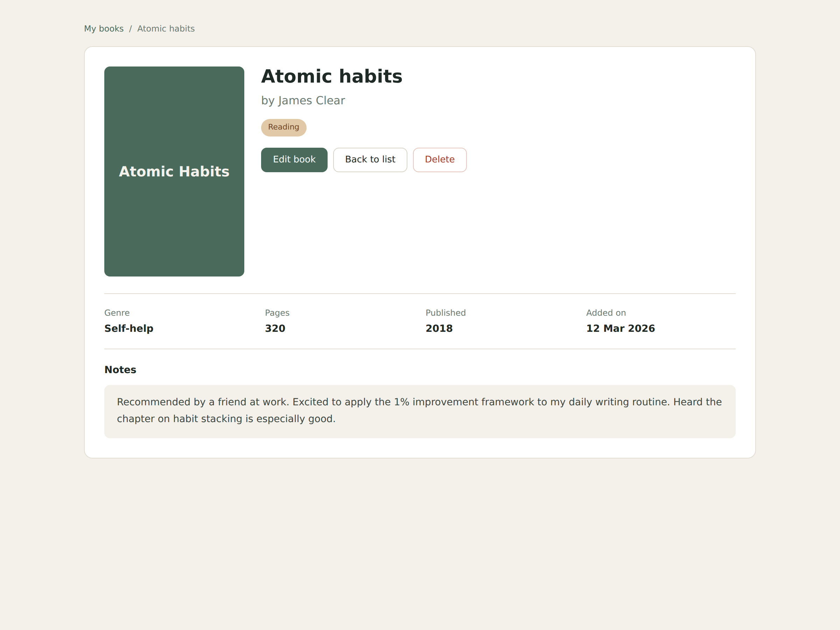
Task: Open My books breadcrumb link
Action: 104,29
